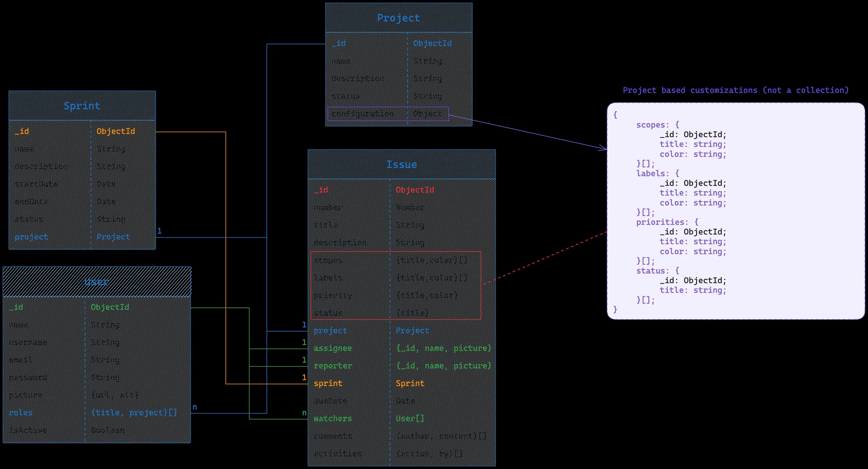Click '{title}' type in Issue status row
Image resolution: width=868 pixels, height=469 pixels.
click(x=413, y=313)
